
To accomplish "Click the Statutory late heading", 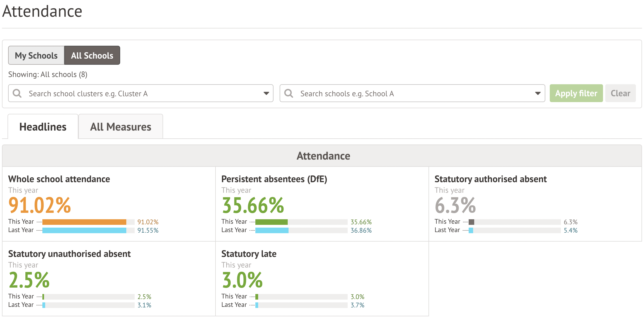I will click(249, 254).
